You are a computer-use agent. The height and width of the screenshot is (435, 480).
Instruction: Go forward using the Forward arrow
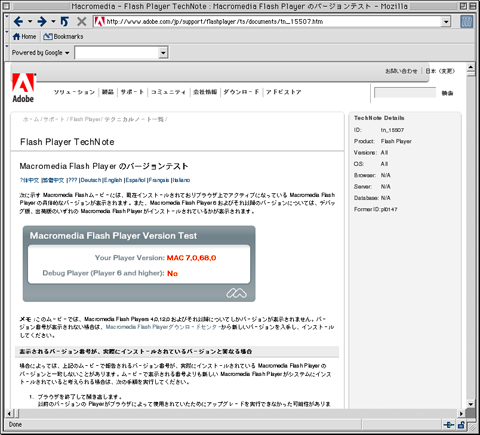(x=42, y=22)
